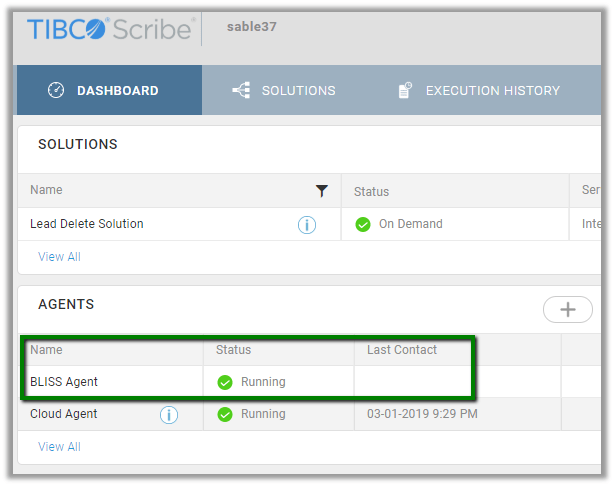Click the Name column filter icon
The width and height of the screenshot is (614, 486).
[x=321, y=190]
